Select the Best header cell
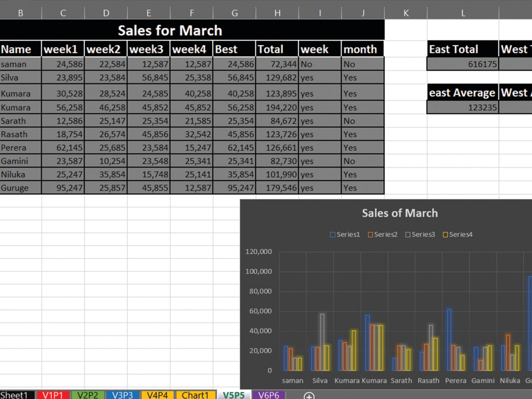The width and height of the screenshot is (532, 399). click(235, 49)
